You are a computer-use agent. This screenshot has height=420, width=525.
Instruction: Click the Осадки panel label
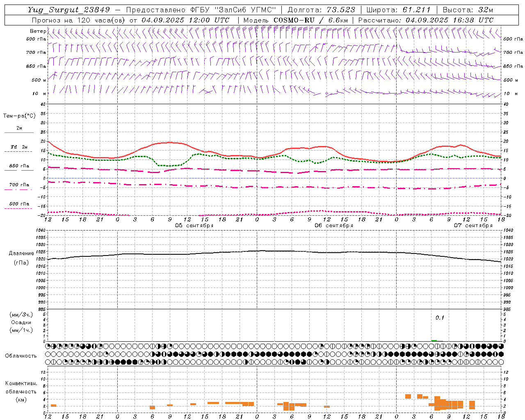(x=21, y=322)
